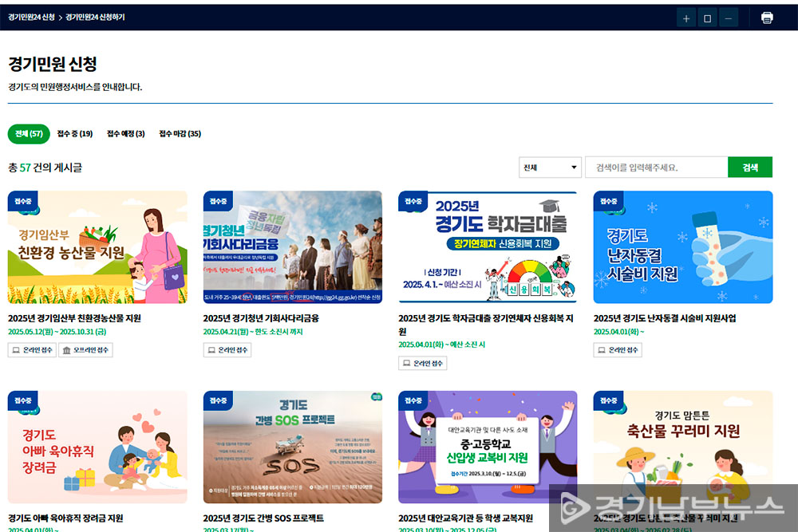Click the printer icon in header
The height and width of the screenshot is (532, 798).
(767, 18)
